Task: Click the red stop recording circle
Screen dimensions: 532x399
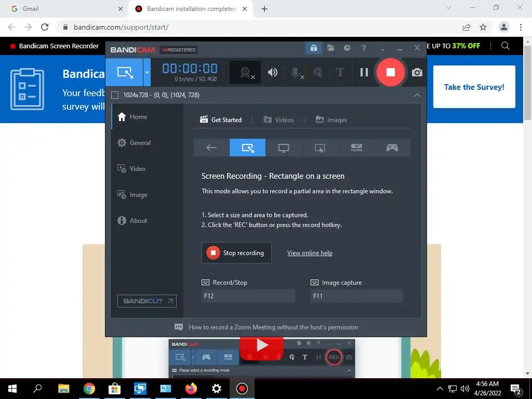Action: pyautogui.click(x=391, y=72)
